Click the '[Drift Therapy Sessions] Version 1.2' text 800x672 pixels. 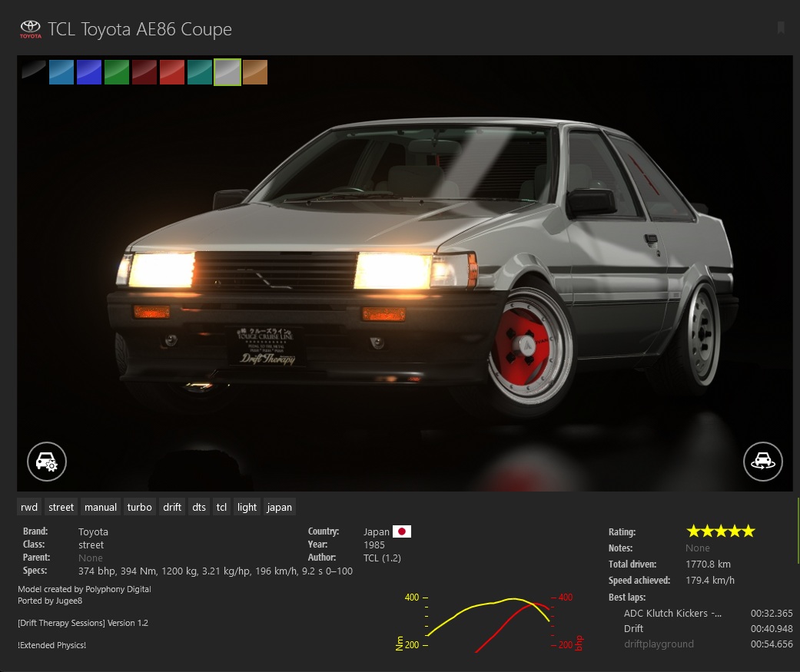pos(83,623)
